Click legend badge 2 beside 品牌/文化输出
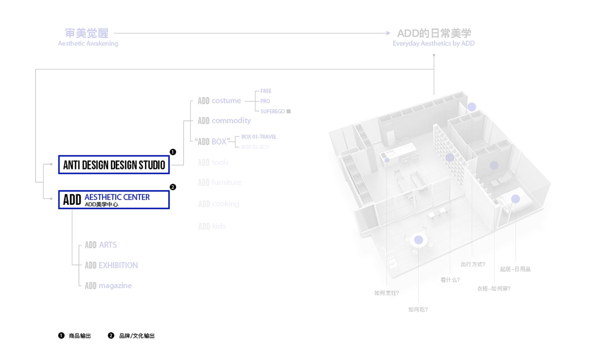This screenshot has height=364, width=613. click(111, 336)
